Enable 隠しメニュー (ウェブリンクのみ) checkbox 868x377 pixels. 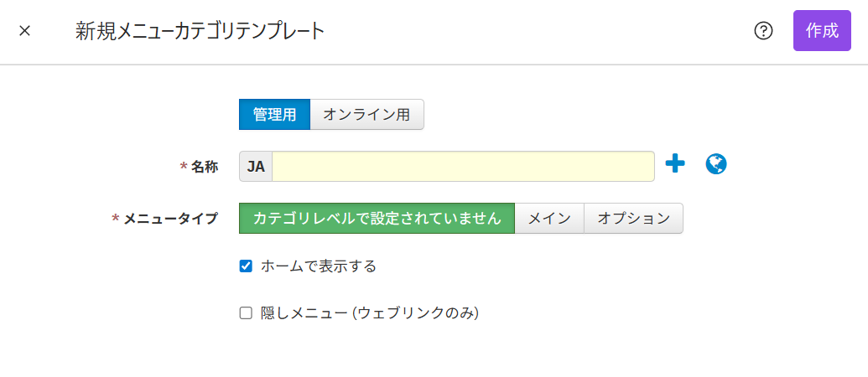coord(246,313)
